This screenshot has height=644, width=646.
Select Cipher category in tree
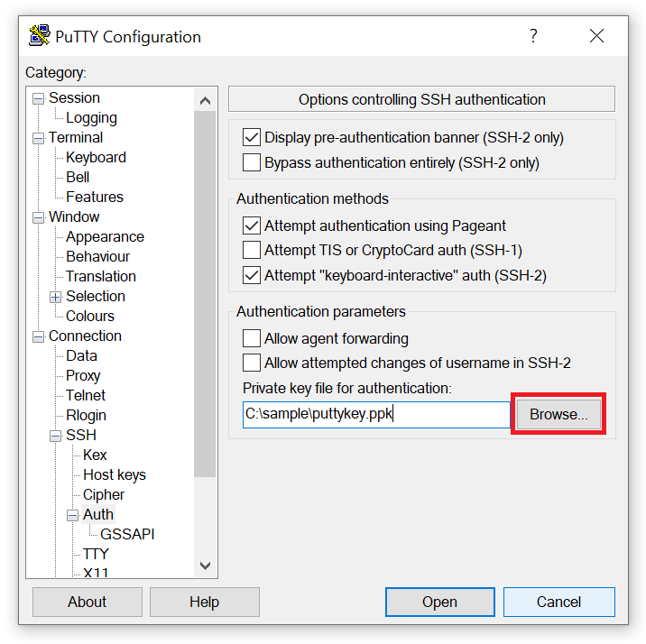tap(104, 494)
